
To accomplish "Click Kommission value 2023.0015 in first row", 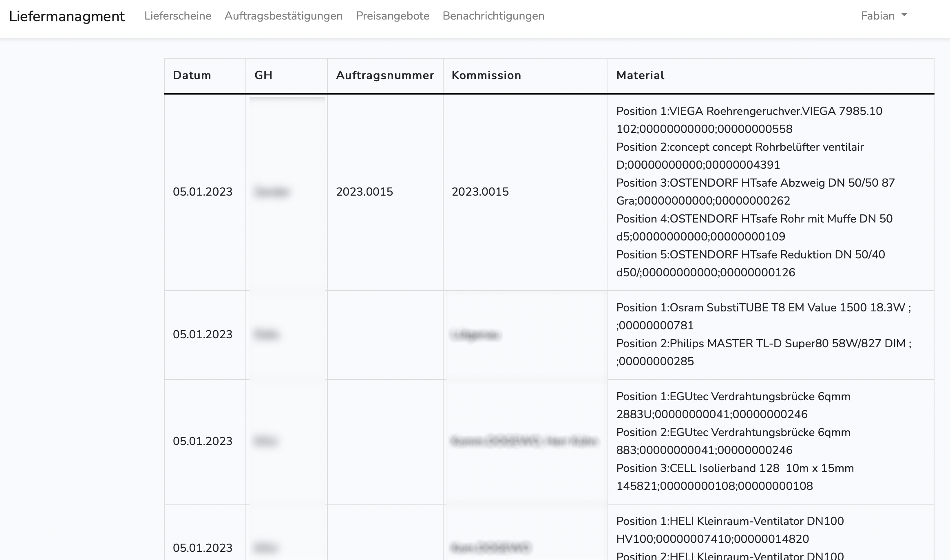I will click(480, 192).
